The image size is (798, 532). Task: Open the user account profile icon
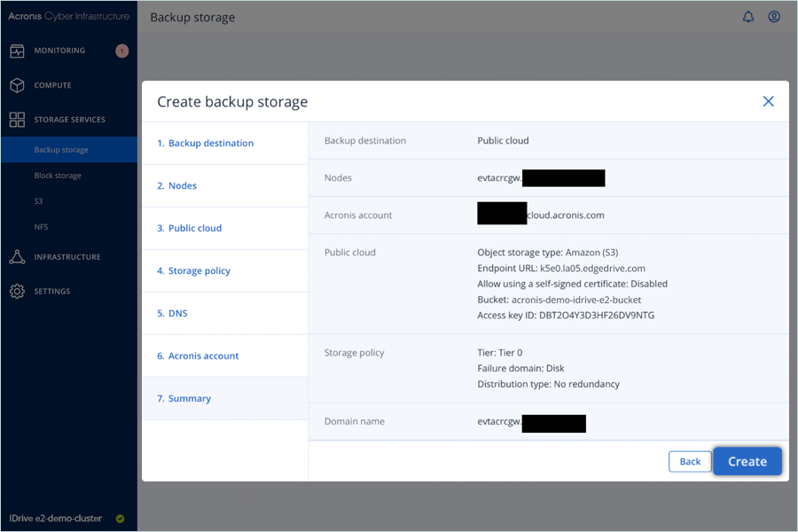click(x=774, y=17)
